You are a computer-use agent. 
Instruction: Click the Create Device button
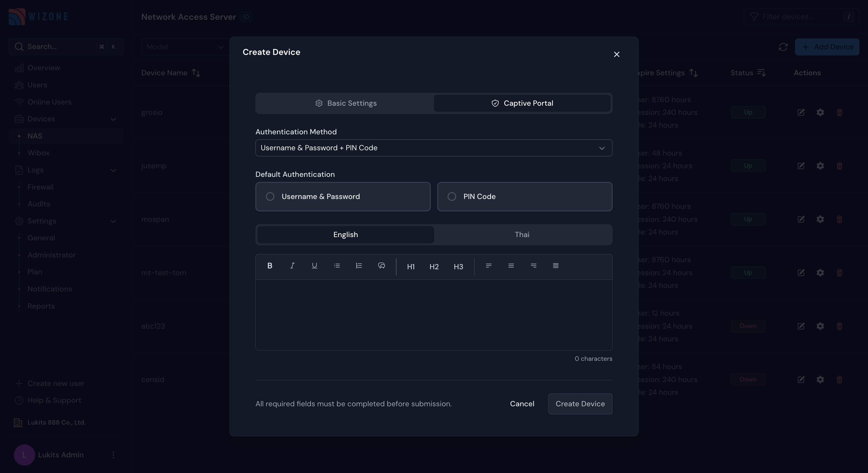(x=580, y=404)
